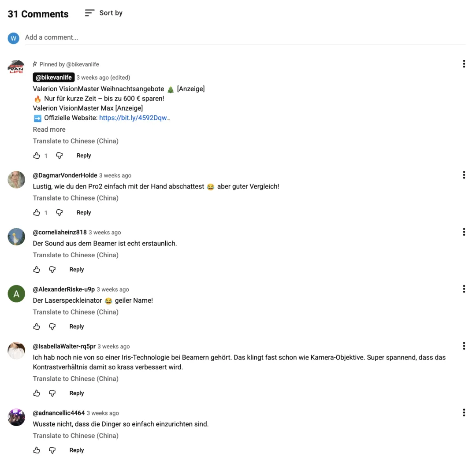Dislike @corneliaheinz818's comment about Beamer sound
Viewport: 476px width, 456px height.
click(x=52, y=270)
